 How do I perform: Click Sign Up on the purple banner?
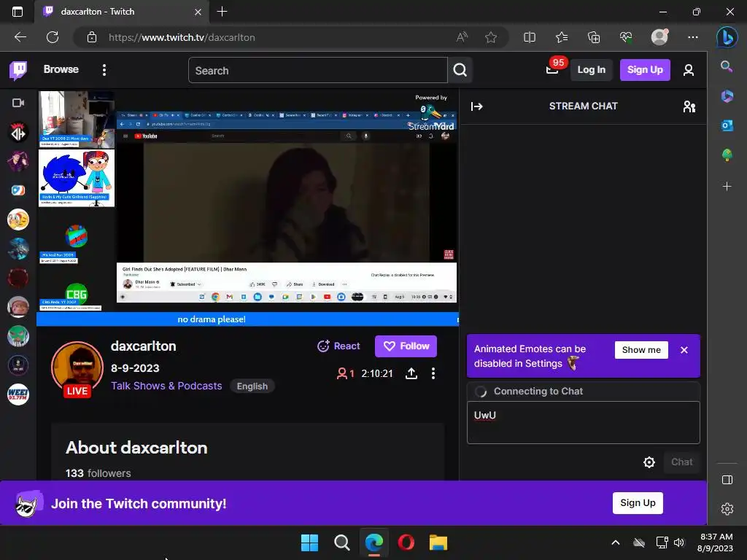pos(638,503)
